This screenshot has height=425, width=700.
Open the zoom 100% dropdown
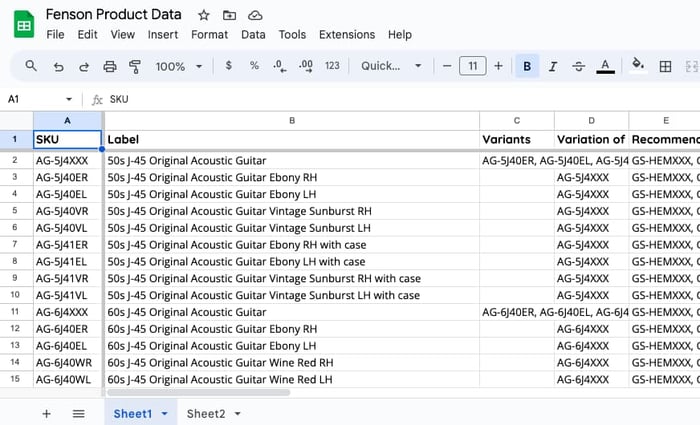179,67
